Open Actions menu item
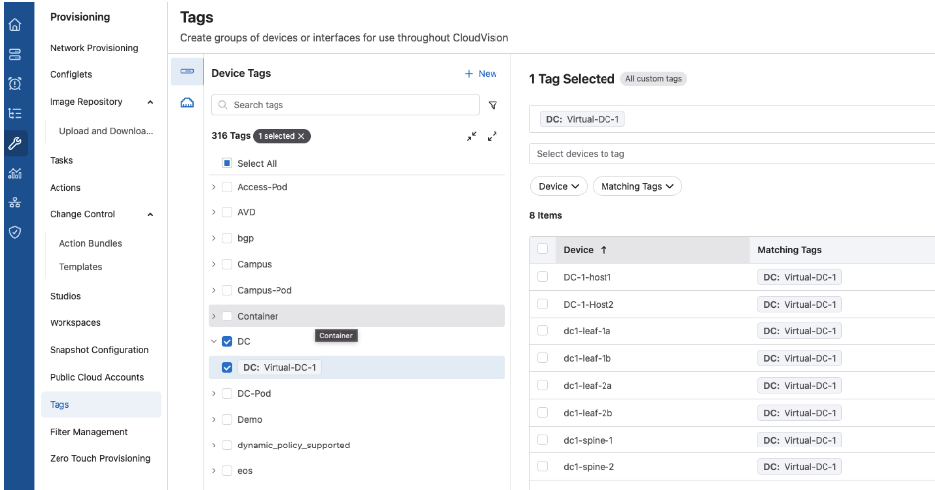 (x=65, y=188)
